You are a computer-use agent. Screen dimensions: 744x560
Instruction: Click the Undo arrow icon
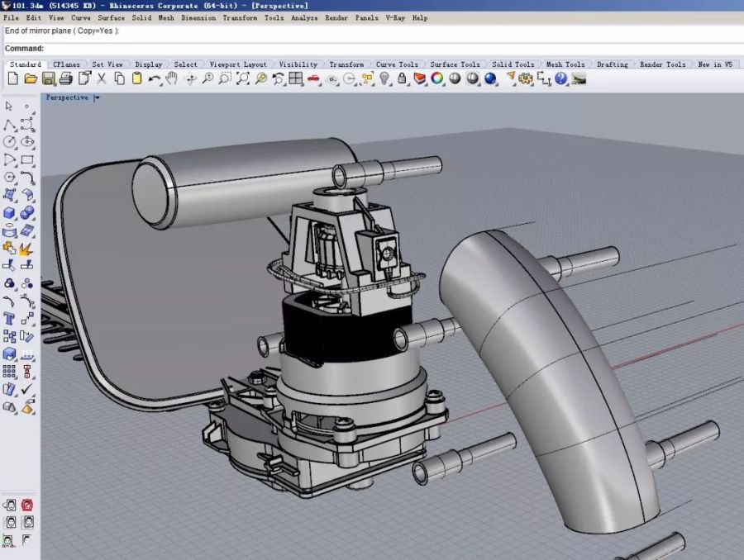point(155,78)
